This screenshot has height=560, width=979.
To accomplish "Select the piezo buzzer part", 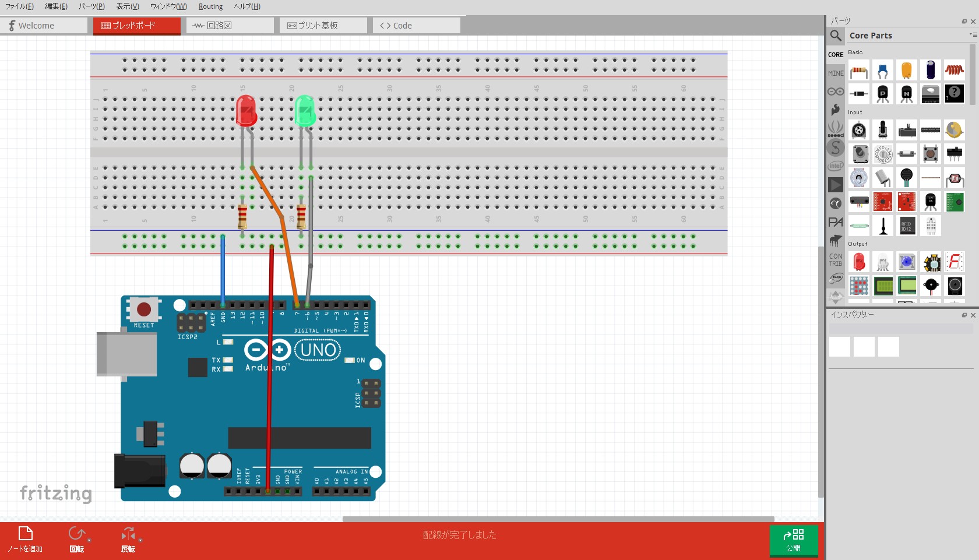I will point(931,286).
